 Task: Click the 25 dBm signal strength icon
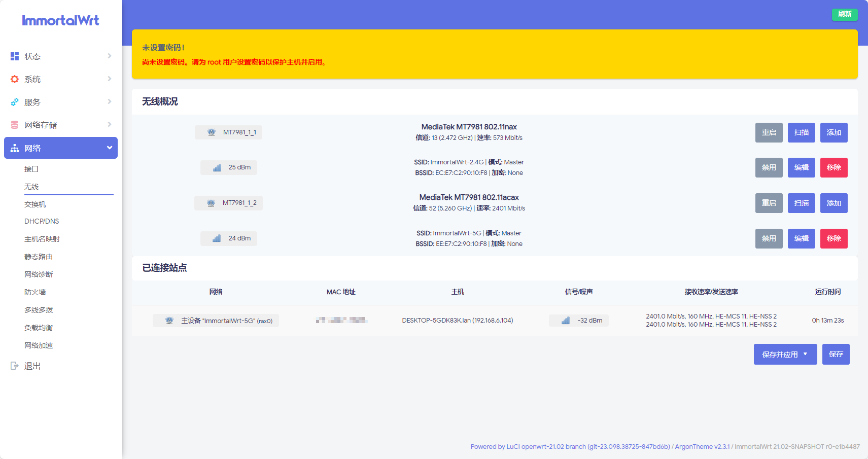pyautogui.click(x=217, y=167)
